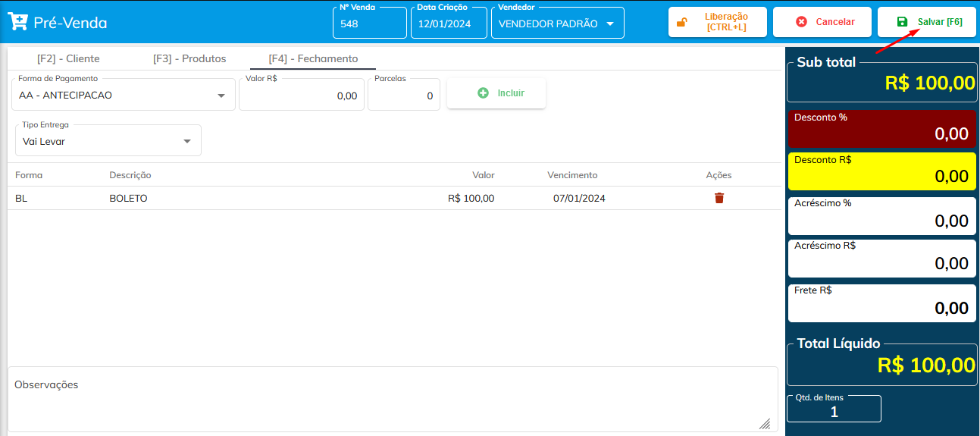
Task: Click the R$ 100,00 value in BOLETO row
Action: tap(471, 199)
